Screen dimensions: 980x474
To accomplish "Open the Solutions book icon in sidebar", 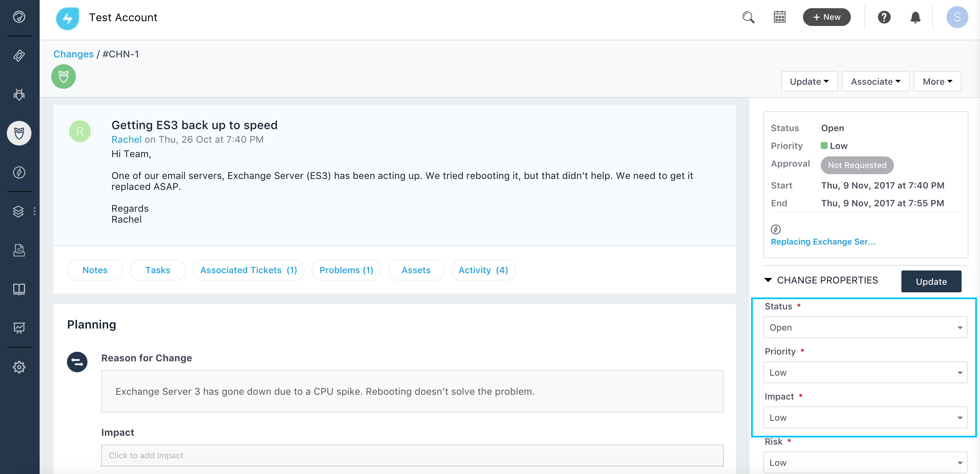I will pos(19,289).
